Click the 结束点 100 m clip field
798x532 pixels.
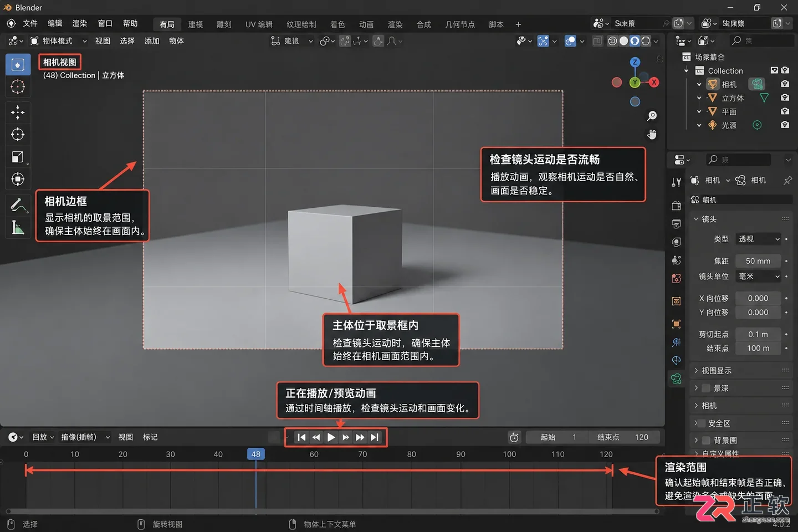click(x=758, y=348)
